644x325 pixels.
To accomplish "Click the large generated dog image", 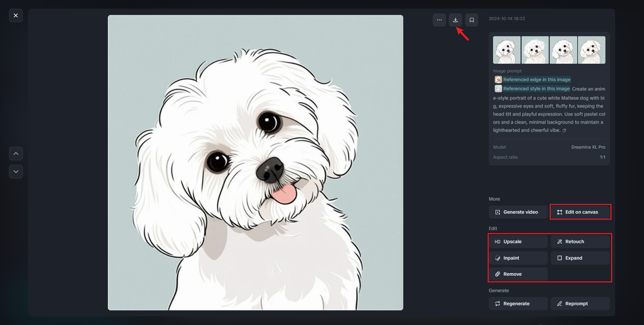I will click(256, 162).
